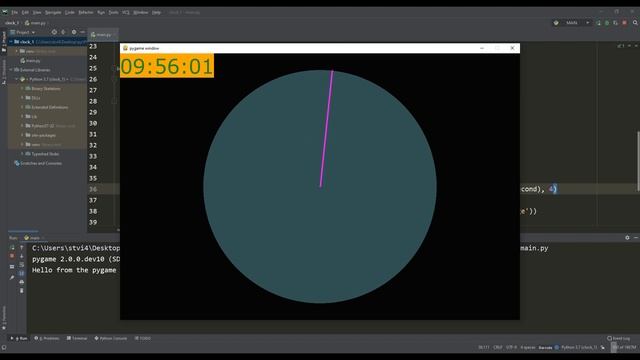The width and height of the screenshot is (640, 360).
Task: Select Scratches and Consoles item
Action: (x=38, y=163)
